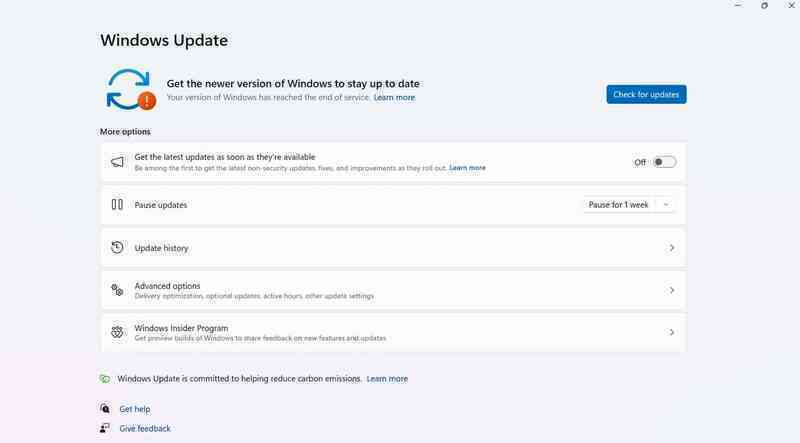Minimize the Settings window

click(738, 6)
